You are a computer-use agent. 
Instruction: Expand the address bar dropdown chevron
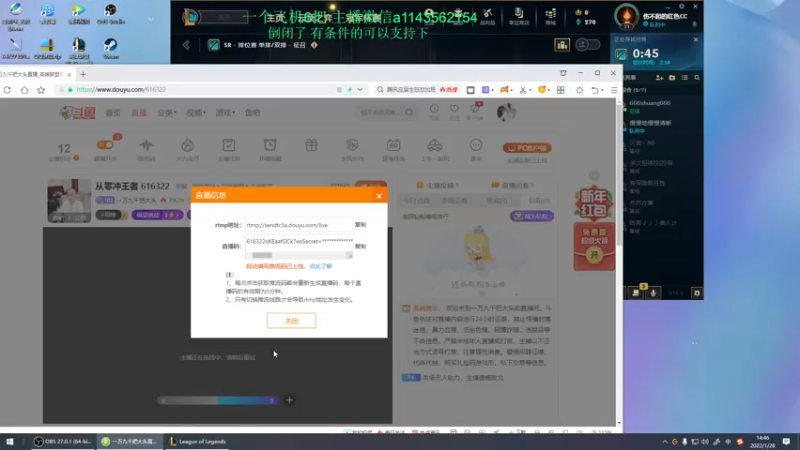tap(360, 89)
